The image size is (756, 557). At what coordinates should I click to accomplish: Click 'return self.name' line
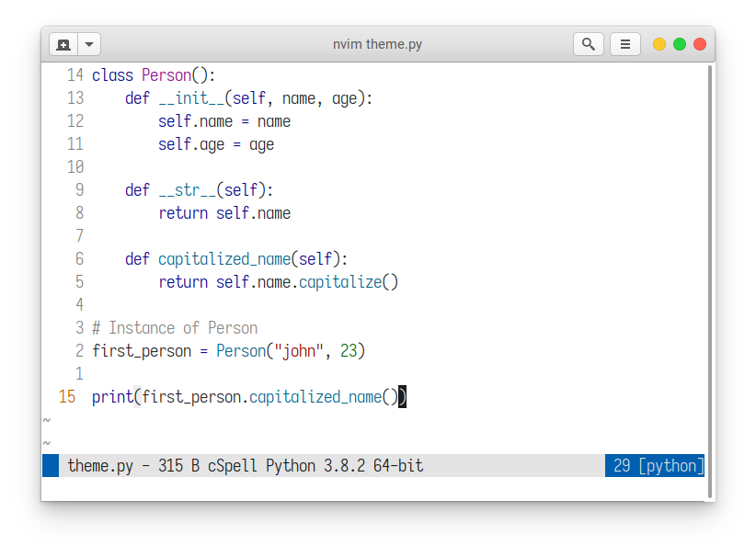[x=224, y=213]
